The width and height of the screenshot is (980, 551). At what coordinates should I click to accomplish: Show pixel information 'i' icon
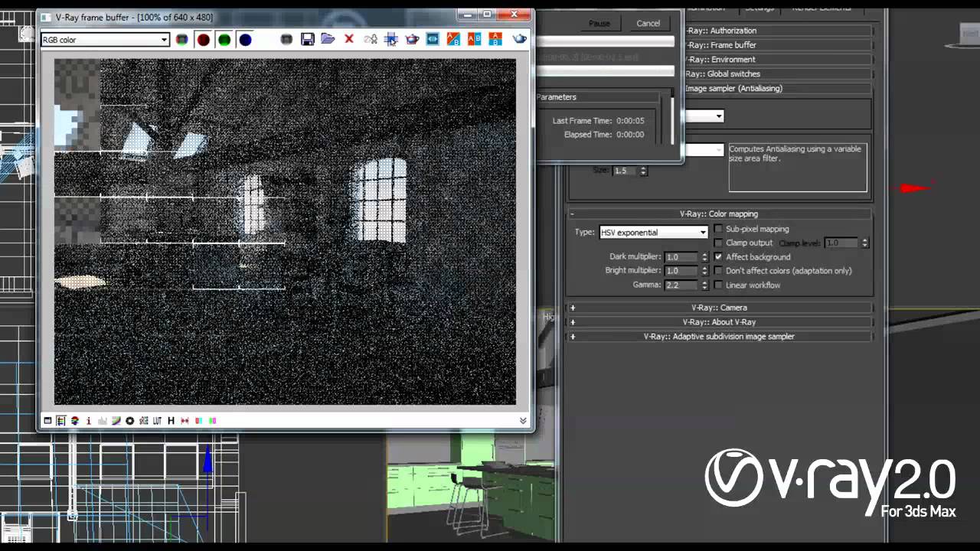click(89, 421)
